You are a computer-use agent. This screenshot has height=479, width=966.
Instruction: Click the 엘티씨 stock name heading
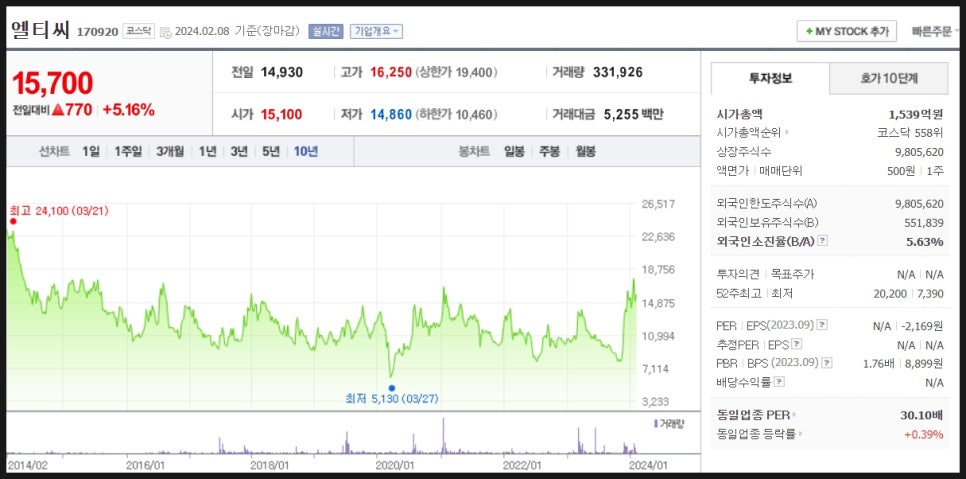41,30
